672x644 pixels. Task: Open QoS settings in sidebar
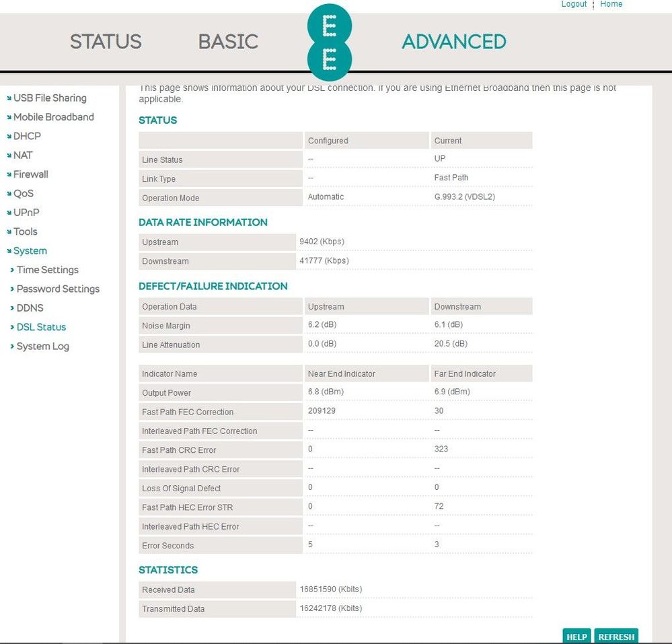pyautogui.click(x=23, y=194)
